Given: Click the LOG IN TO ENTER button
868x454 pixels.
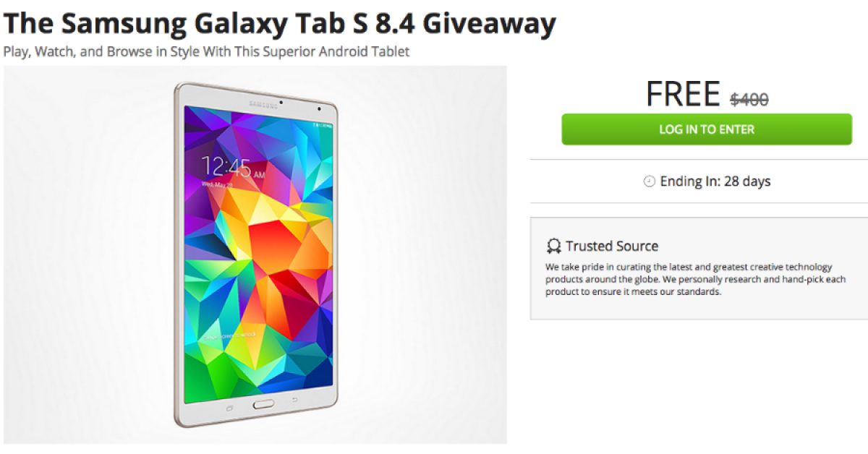Looking at the screenshot, I should coord(707,129).
